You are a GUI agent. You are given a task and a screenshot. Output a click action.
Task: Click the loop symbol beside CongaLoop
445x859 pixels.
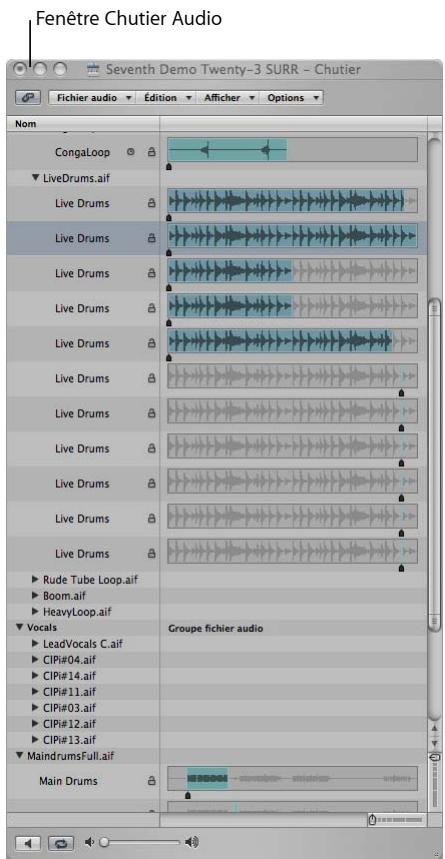(130, 152)
